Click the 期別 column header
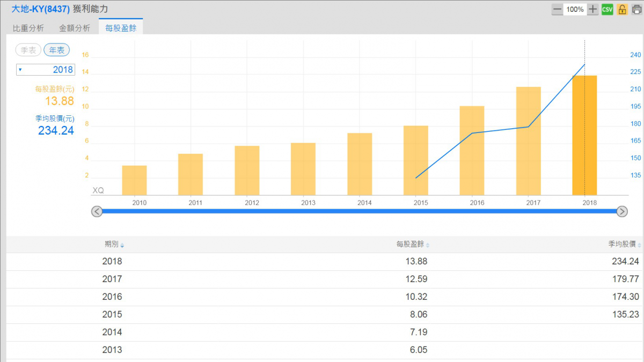This screenshot has height=362, width=644. (112, 245)
